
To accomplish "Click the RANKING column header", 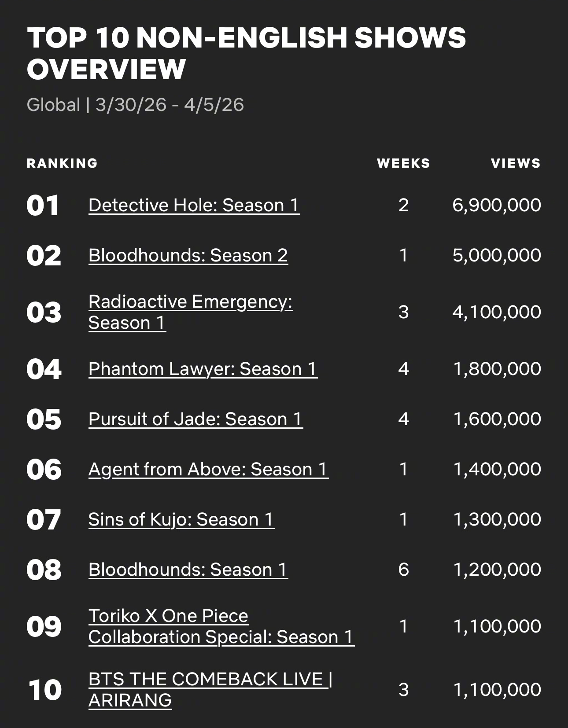I will [x=62, y=163].
